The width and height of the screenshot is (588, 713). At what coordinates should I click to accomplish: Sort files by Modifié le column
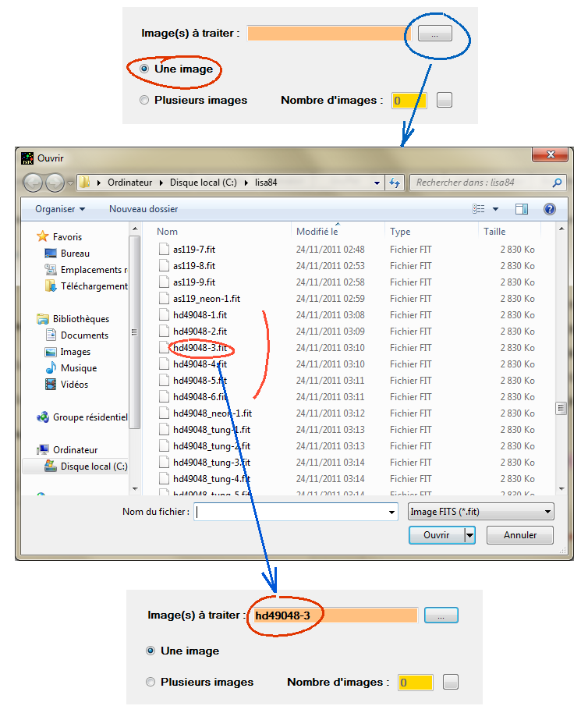click(x=317, y=232)
